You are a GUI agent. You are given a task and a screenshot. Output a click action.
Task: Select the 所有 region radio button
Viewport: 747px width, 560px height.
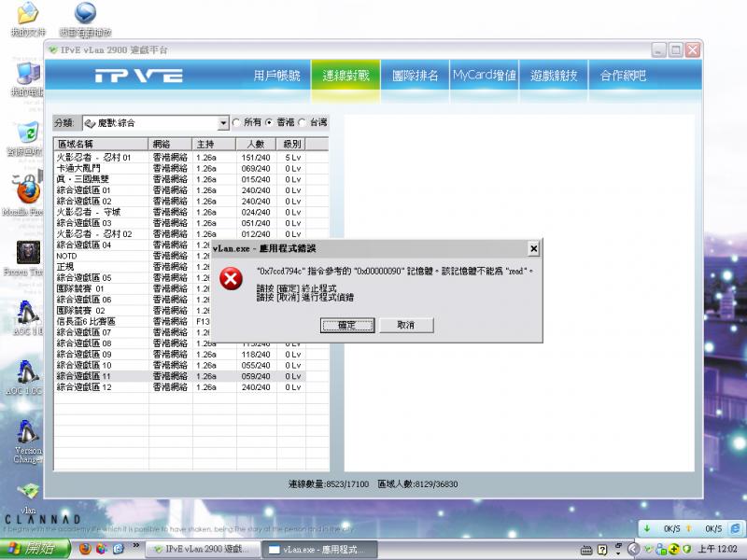[237, 122]
